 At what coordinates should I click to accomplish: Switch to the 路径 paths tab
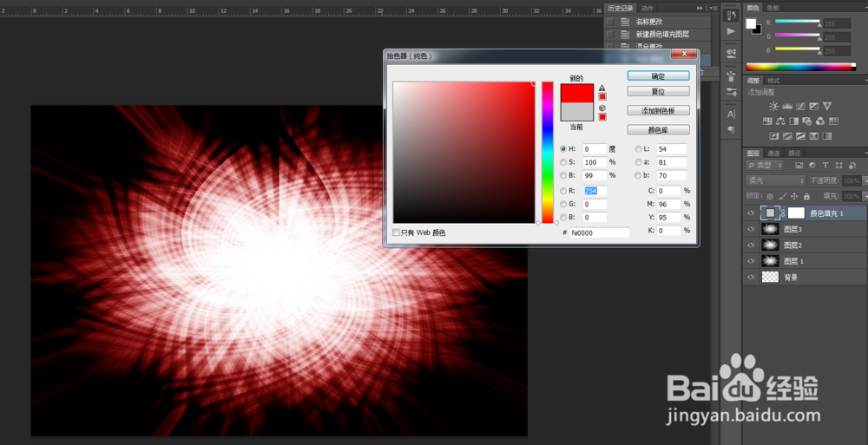tap(794, 153)
